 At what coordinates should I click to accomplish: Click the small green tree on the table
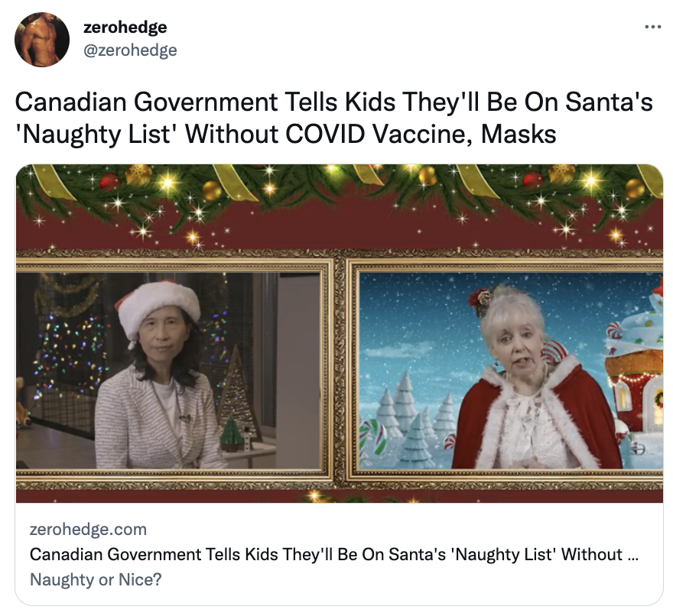[232, 433]
